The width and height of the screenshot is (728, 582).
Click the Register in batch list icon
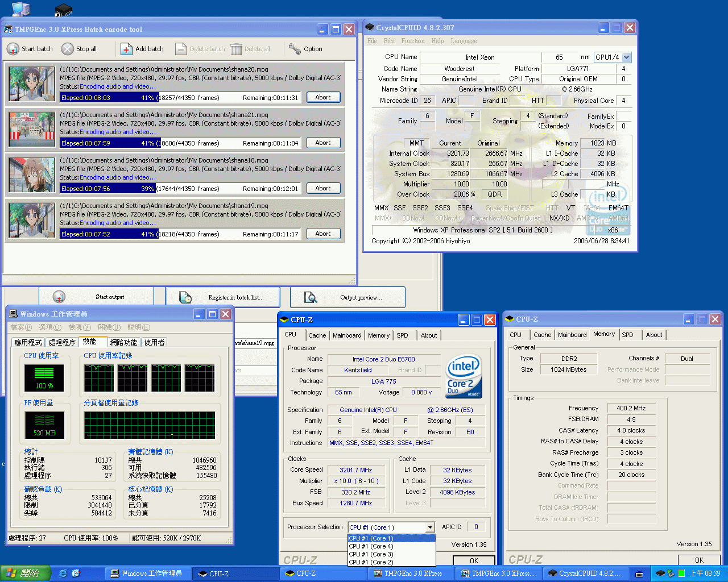click(x=185, y=297)
